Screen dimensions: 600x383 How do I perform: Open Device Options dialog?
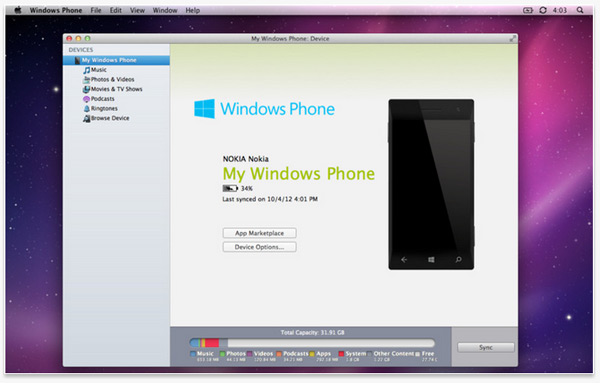259,247
